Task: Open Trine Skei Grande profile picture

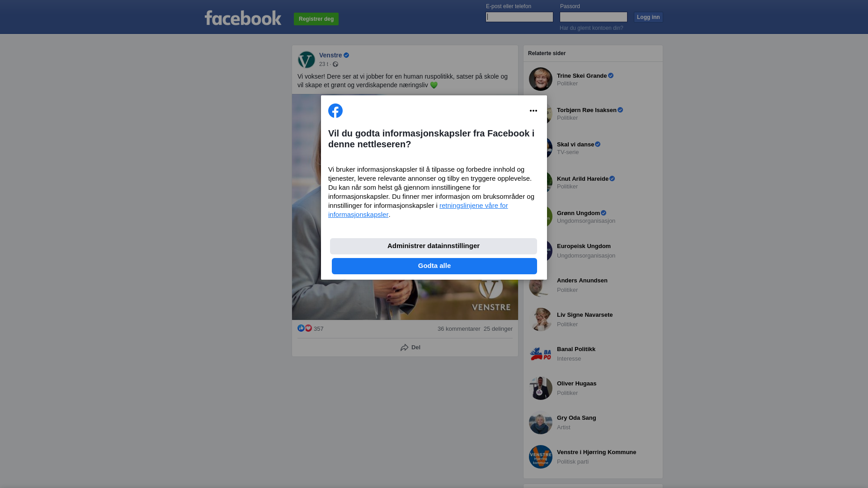Action: 541,79
